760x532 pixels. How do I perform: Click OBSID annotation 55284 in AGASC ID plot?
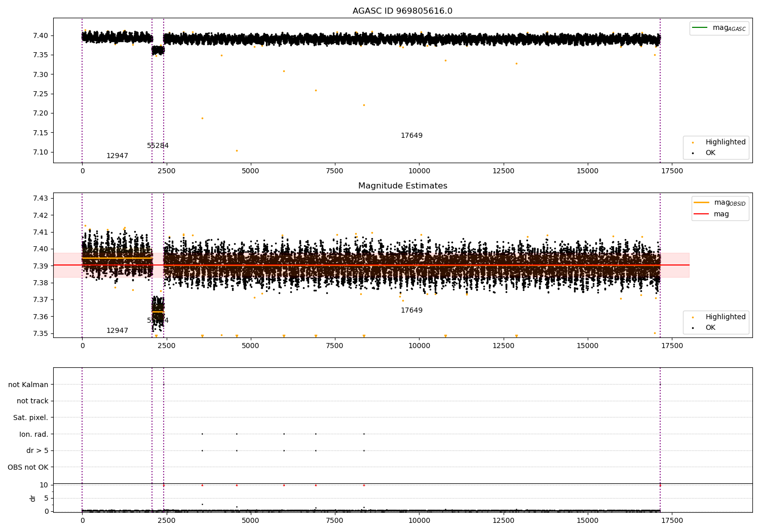click(x=158, y=146)
